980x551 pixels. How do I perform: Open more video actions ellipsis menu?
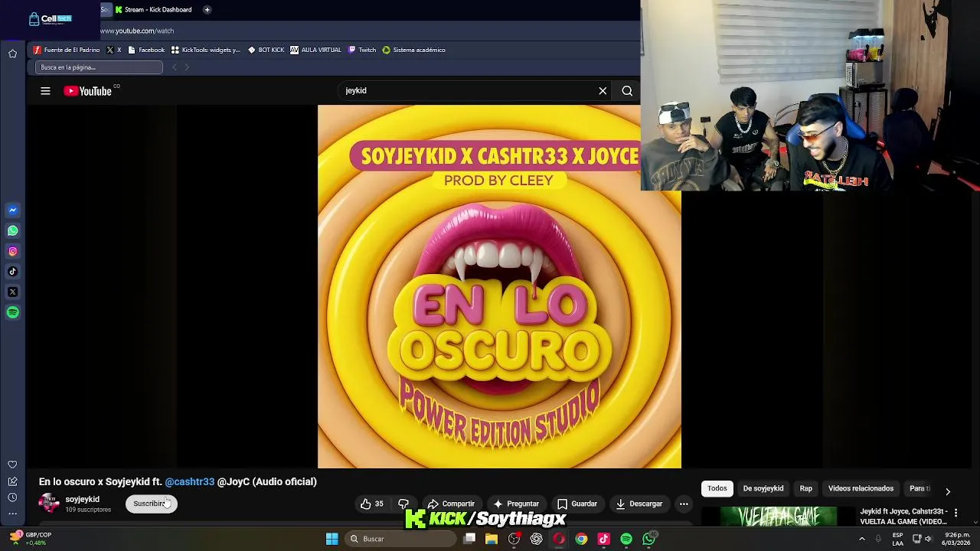pos(684,504)
